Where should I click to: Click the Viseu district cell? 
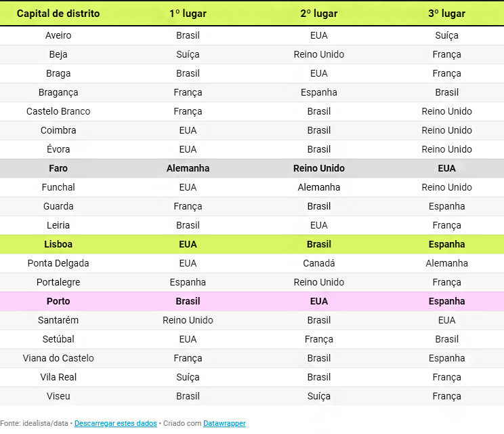[58, 396]
